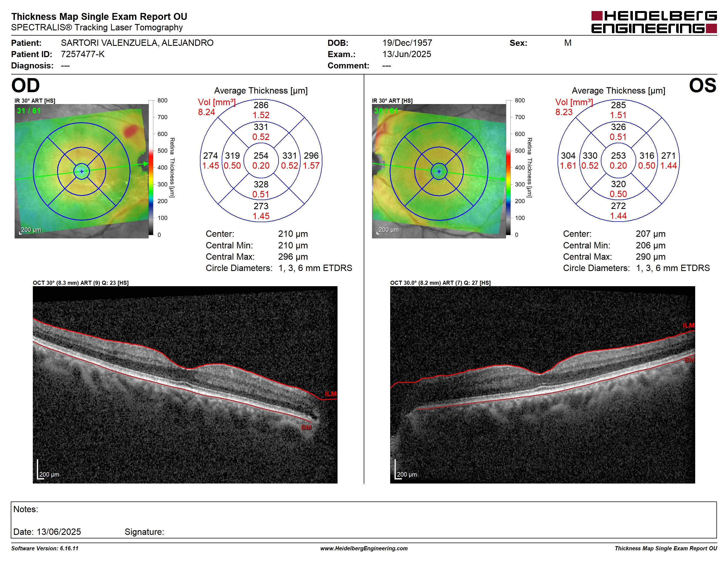728x563 pixels.
Task: Click the OD inner inferior value 328
Action: (x=261, y=184)
